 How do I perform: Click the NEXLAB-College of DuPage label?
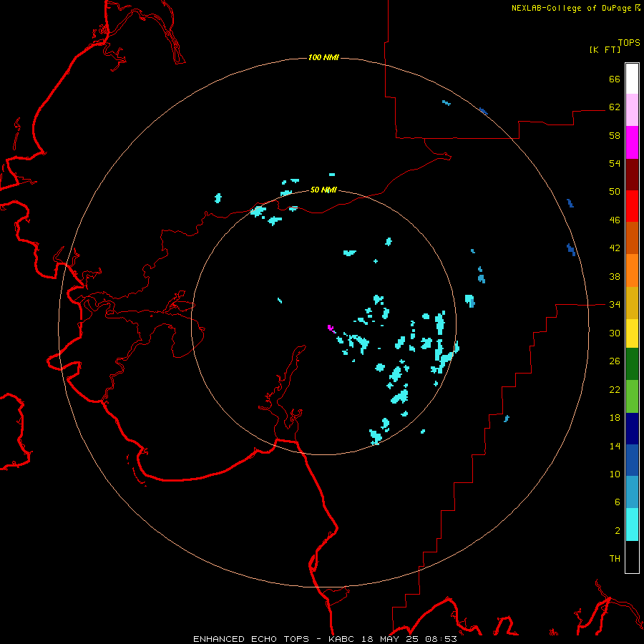pos(571,8)
